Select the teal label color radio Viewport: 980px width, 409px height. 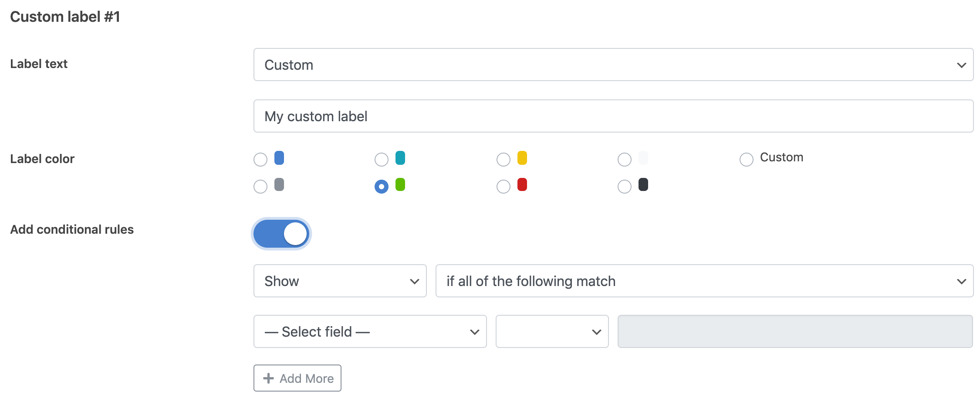[382, 160]
